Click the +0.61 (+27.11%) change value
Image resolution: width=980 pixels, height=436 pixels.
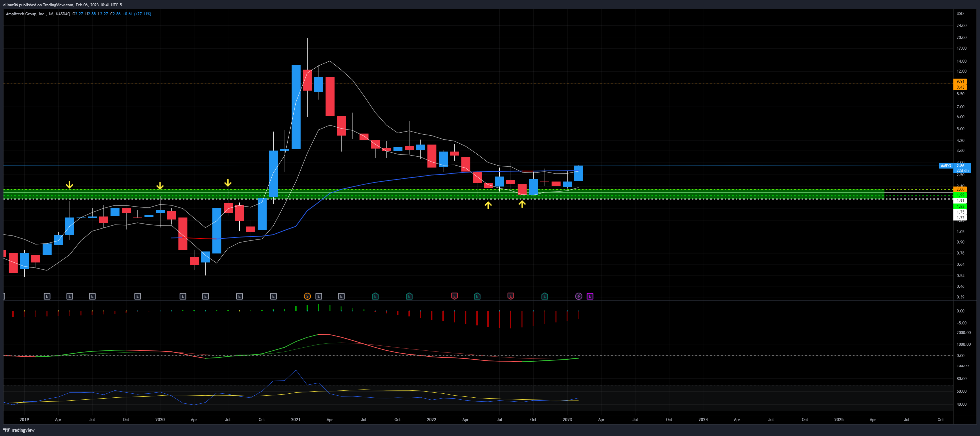(137, 14)
